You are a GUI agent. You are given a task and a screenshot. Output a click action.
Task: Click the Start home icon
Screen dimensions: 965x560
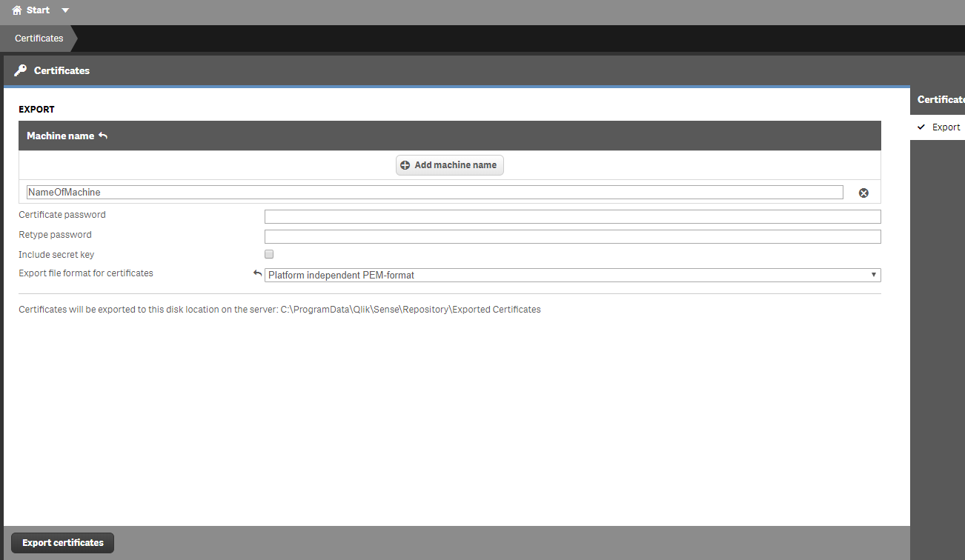coord(17,10)
